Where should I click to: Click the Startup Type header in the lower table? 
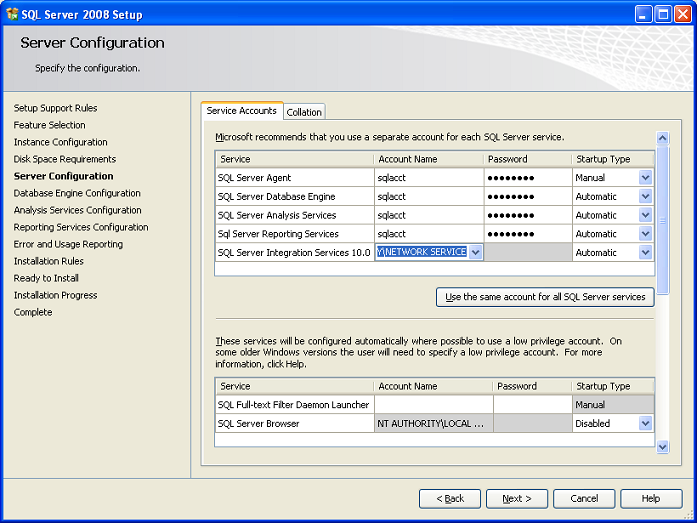coord(613,386)
